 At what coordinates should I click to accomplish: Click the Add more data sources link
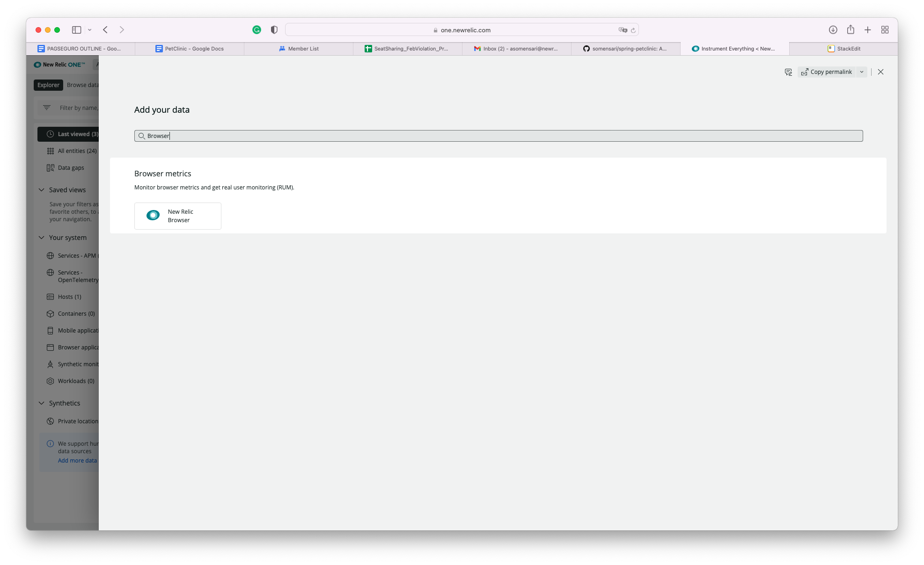point(77,460)
